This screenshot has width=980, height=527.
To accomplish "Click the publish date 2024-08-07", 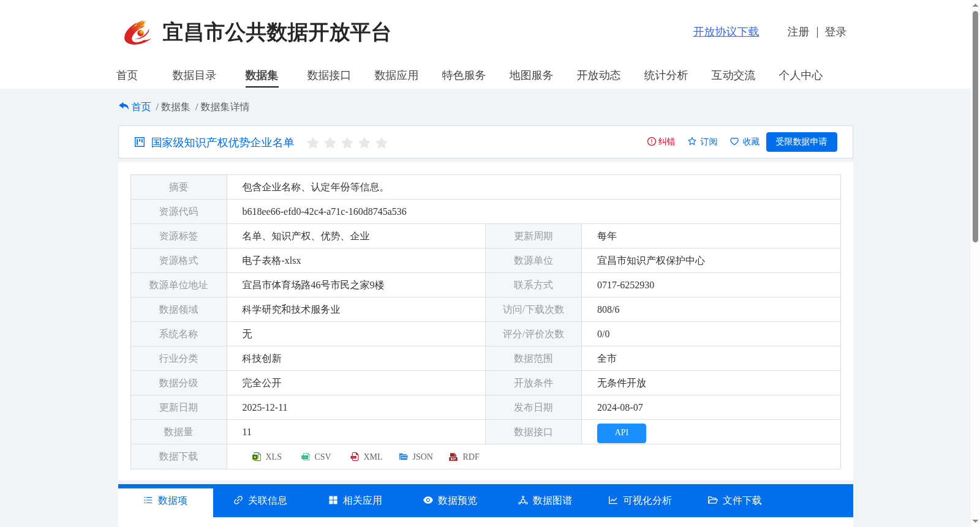I will [620, 408].
